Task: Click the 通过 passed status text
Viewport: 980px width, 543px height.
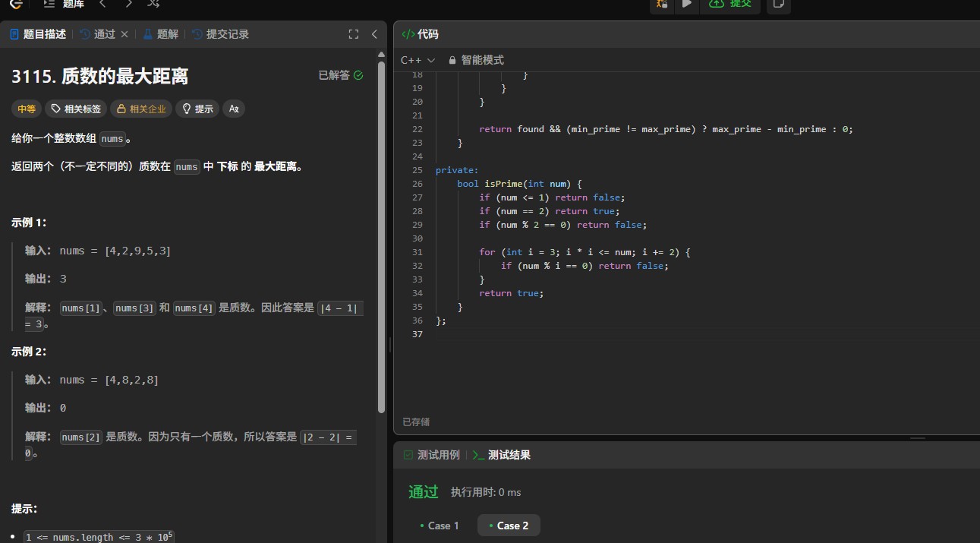Action: (424, 491)
